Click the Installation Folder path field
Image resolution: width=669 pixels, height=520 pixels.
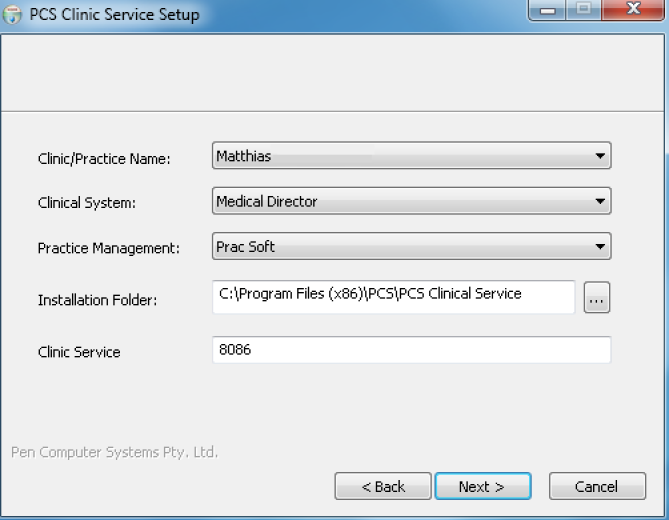[394, 297]
